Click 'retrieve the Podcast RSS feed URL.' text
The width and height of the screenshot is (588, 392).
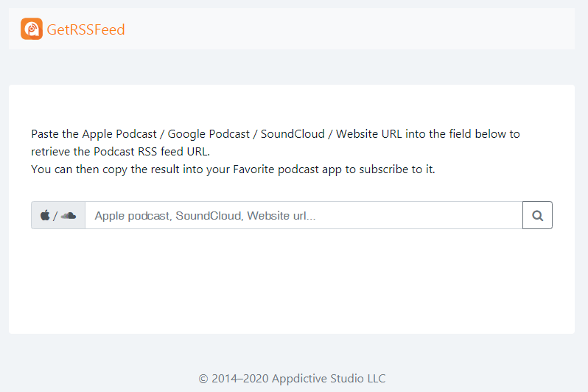(120, 152)
